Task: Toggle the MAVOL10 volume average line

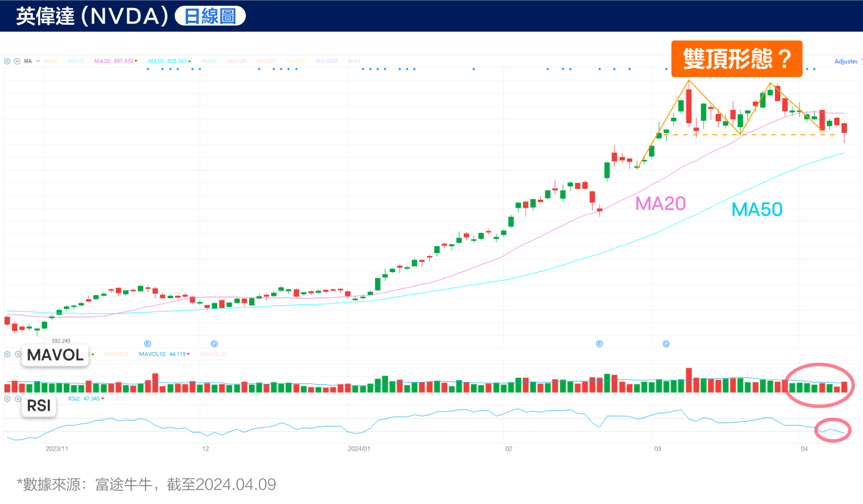Action: (152, 354)
